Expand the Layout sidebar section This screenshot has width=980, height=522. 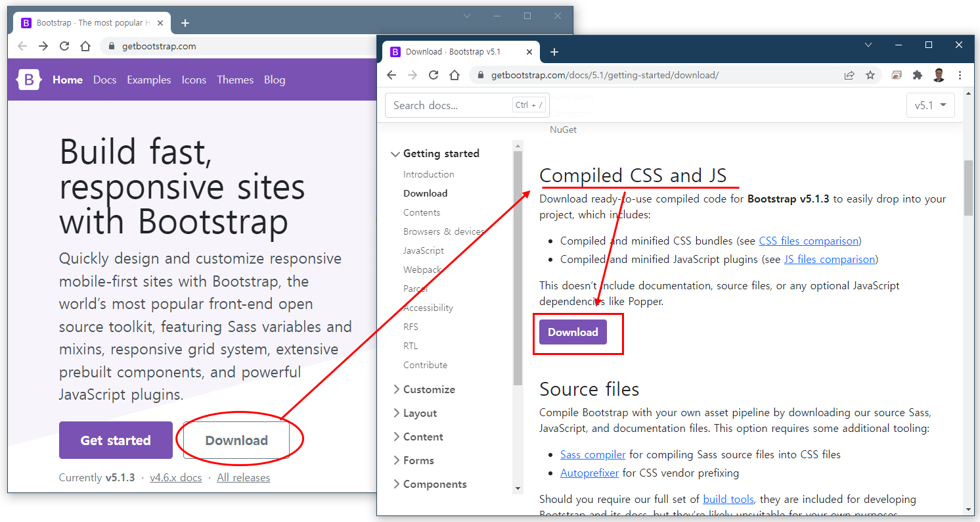coord(414,413)
